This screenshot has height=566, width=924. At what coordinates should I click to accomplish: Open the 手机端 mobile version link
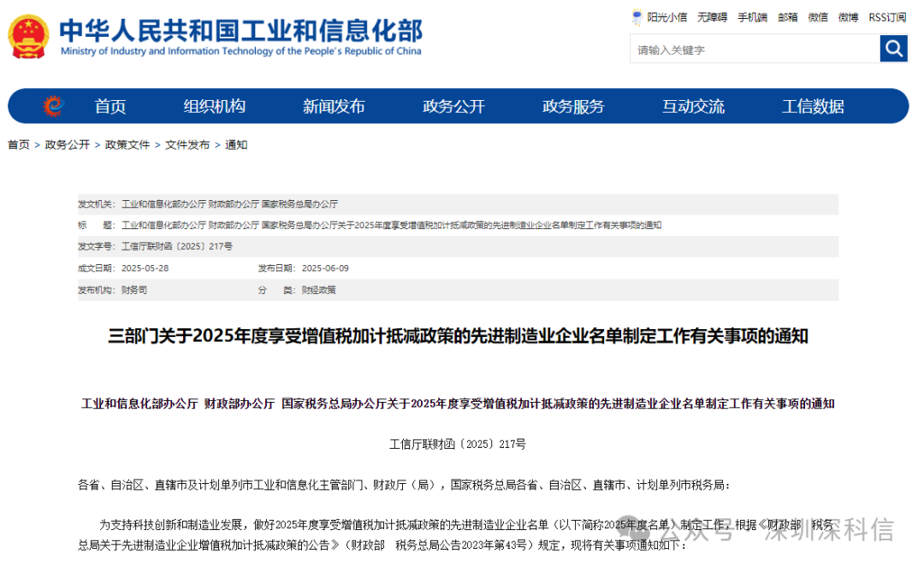point(752,16)
